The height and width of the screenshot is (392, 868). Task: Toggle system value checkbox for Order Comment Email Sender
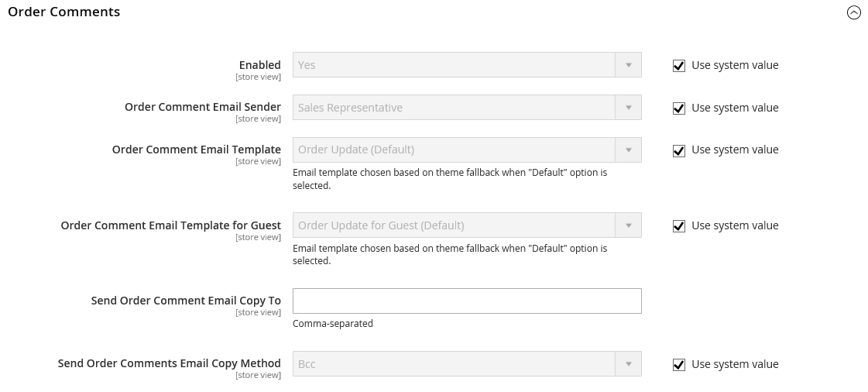pos(679,108)
